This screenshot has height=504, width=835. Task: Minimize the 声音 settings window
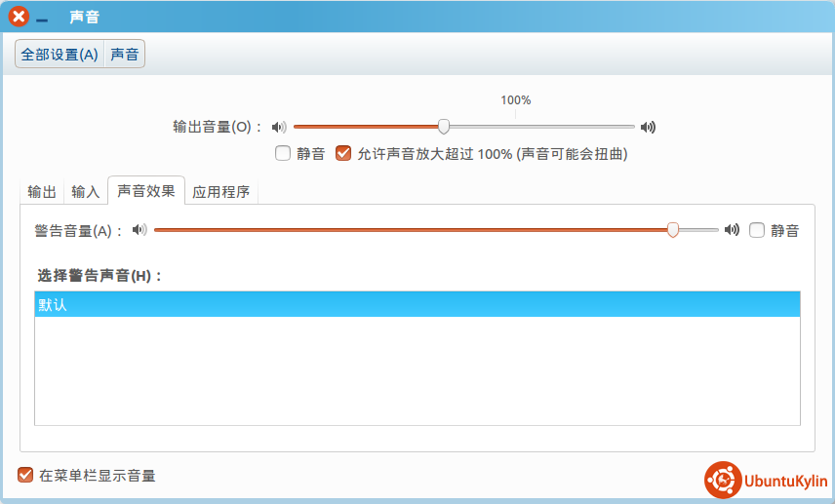click(x=42, y=19)
